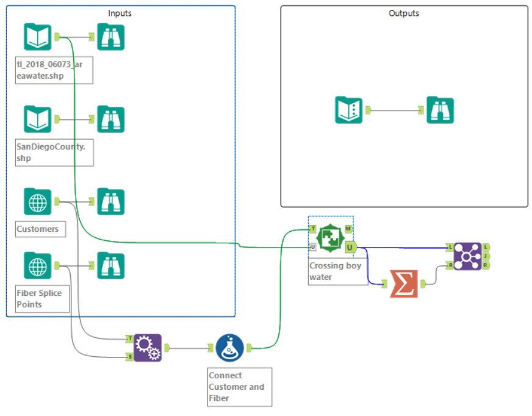532x416 pixels.
Task: Select the Outputs container title
Action: (x=404, y=13)
